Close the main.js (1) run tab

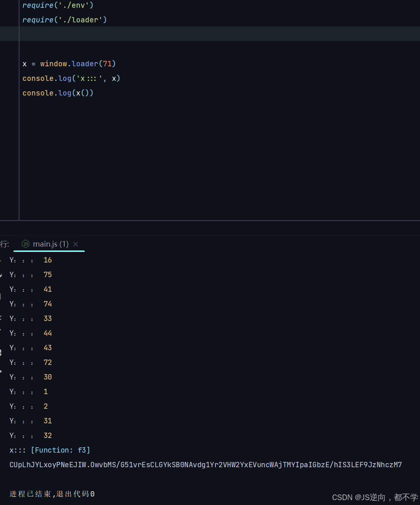point(76,244)
